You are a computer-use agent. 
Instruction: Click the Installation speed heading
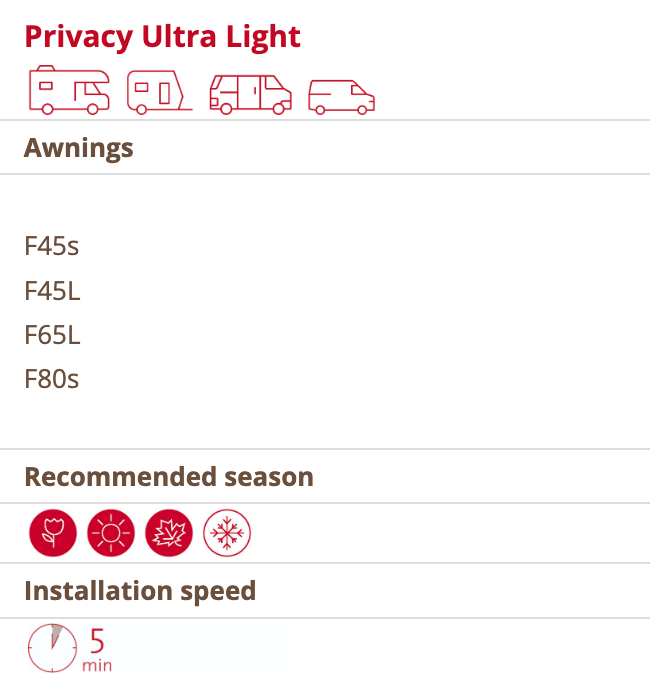point(140,591)
